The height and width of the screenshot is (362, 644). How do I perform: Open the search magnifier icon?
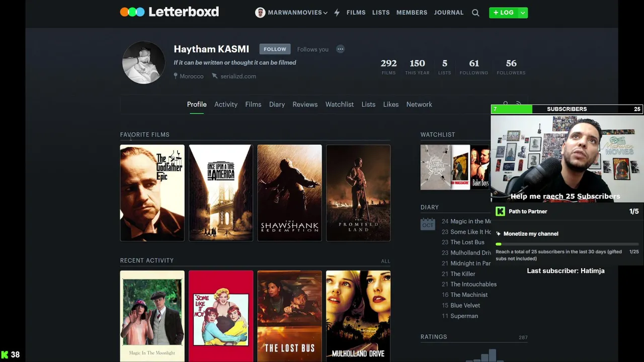(x=475, y=13)
